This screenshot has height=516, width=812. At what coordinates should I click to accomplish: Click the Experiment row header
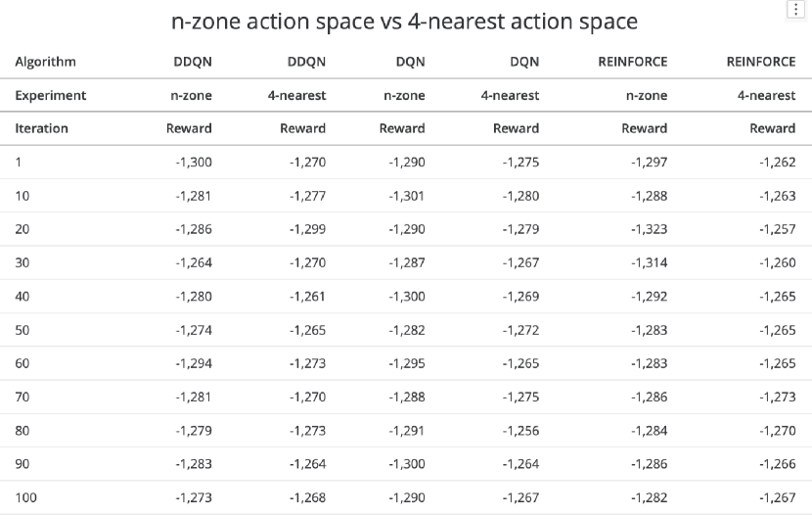[x=50, y=95]
